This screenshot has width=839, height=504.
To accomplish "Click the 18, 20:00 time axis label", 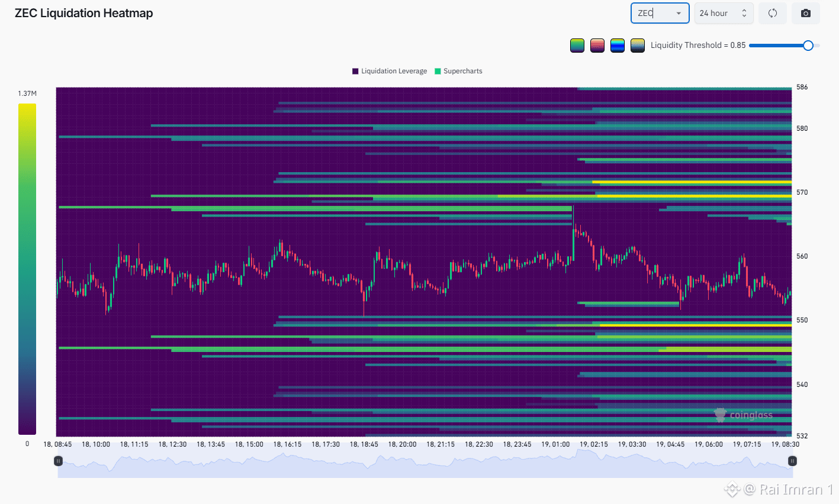I will [x=403, y=444].
